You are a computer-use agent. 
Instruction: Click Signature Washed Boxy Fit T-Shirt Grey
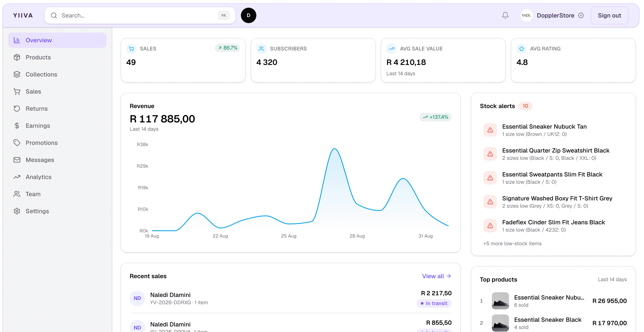click(x=557, y=198)
